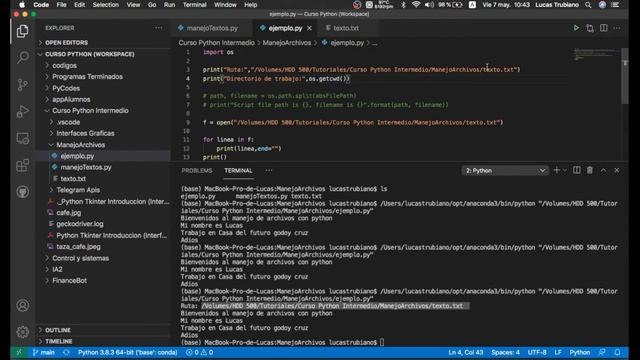Close the ejemplo.py editor tab
The width and height of the screenshot is (640, 360).
tap(309, 28)
